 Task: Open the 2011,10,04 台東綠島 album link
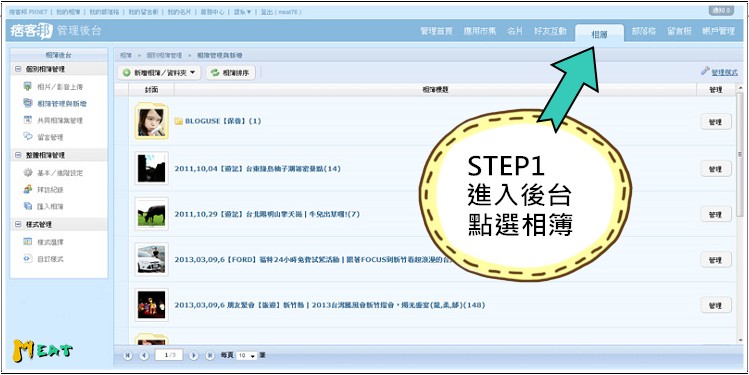tap(257, 169)
